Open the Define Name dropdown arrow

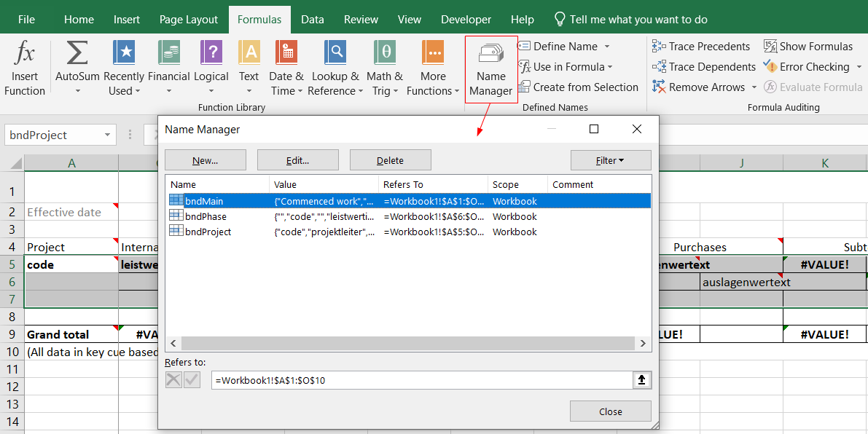point(606,47)
